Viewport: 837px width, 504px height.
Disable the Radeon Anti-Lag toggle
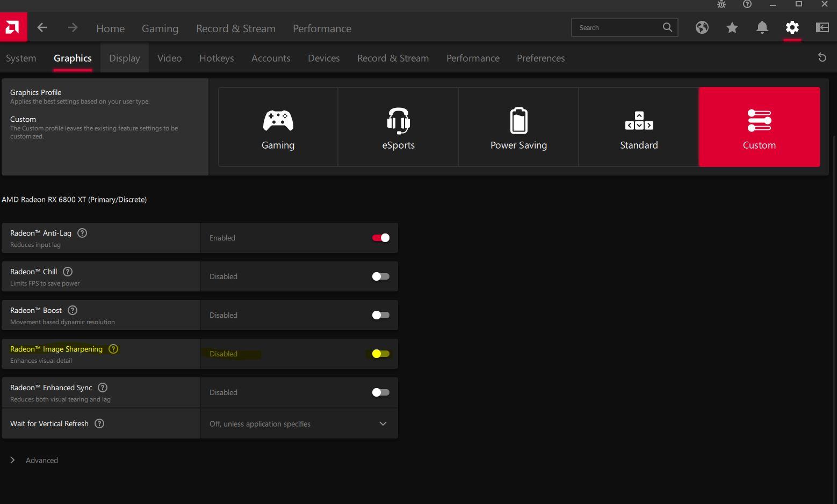380,238
